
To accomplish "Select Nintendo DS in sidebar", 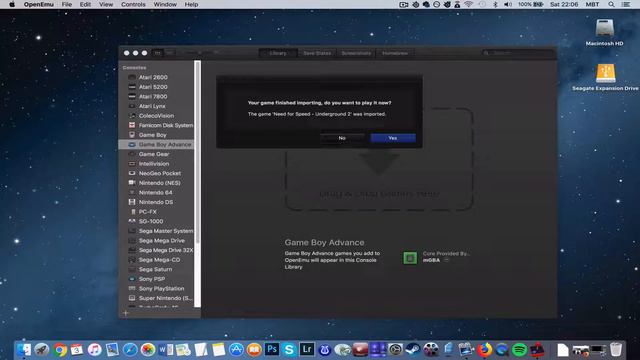I will pos(156,202).
